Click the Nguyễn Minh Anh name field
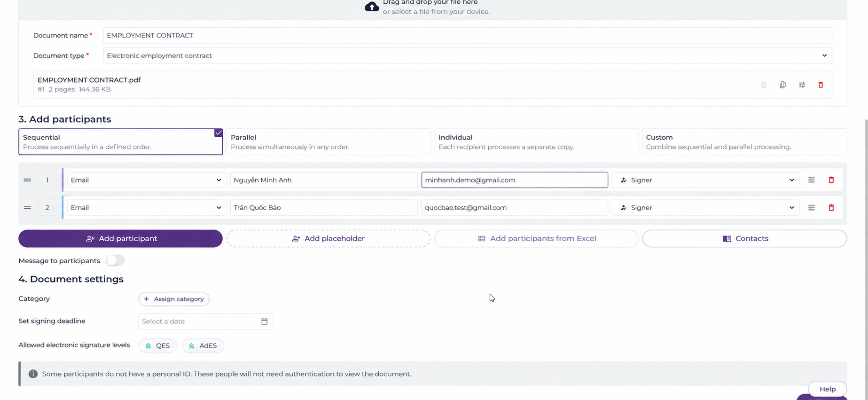Screen dimensions: 868x400 tap(323, 180)
